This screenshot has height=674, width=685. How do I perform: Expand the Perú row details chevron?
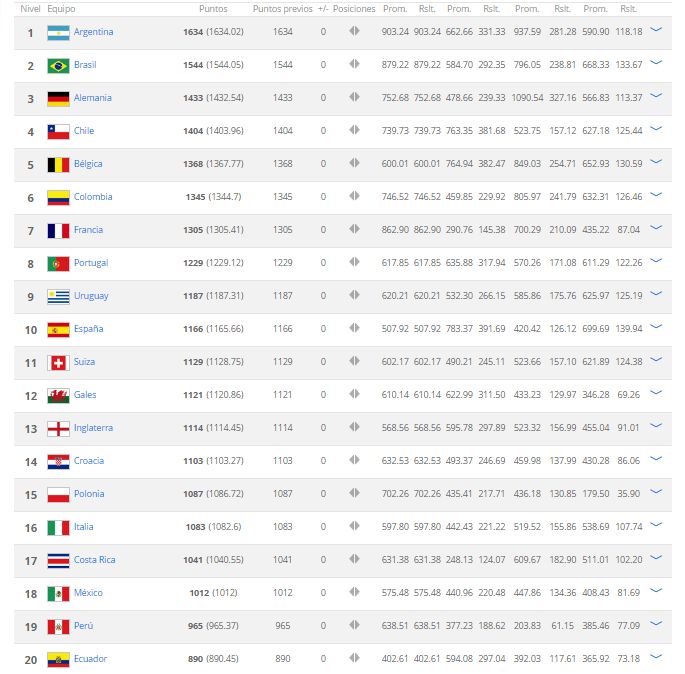pos(656,624)
